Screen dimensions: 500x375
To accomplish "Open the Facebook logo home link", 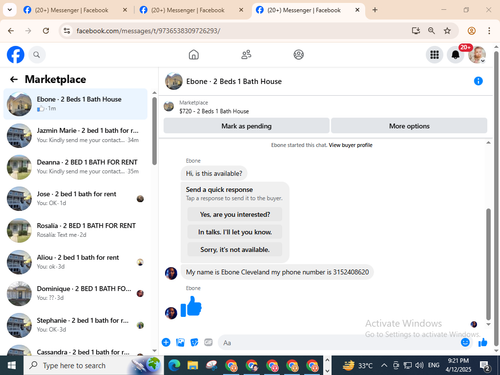I will click(x=15, y=54).
